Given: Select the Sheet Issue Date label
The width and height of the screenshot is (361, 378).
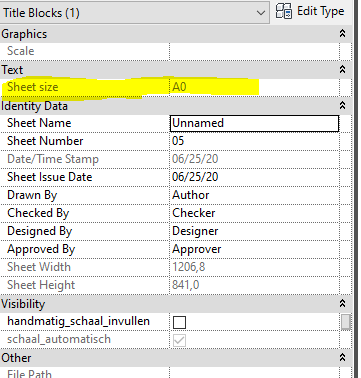Looking at the screenshot, I should (x=50, y=177).
